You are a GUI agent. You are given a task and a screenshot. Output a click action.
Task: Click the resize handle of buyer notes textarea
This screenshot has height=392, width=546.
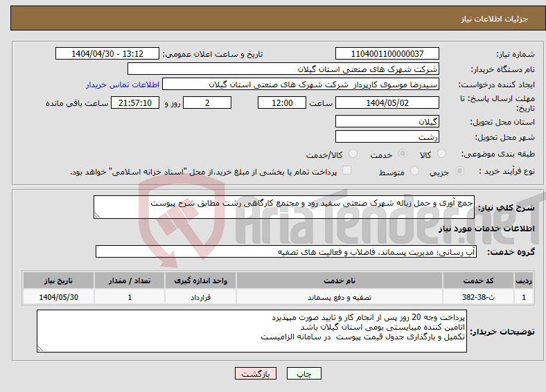40,348
